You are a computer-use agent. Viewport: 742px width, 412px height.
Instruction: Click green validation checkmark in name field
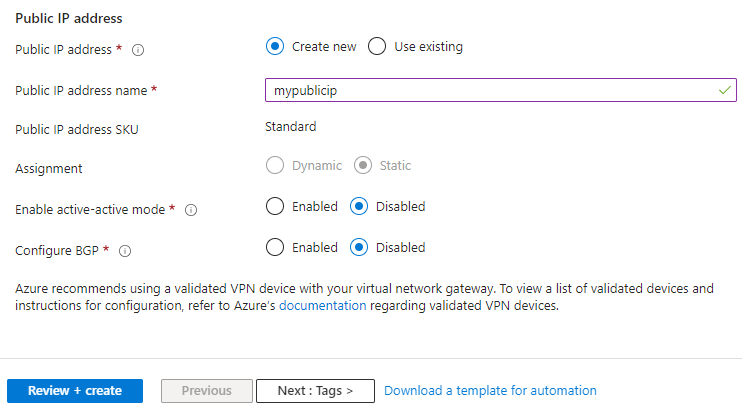coord(725,90)
